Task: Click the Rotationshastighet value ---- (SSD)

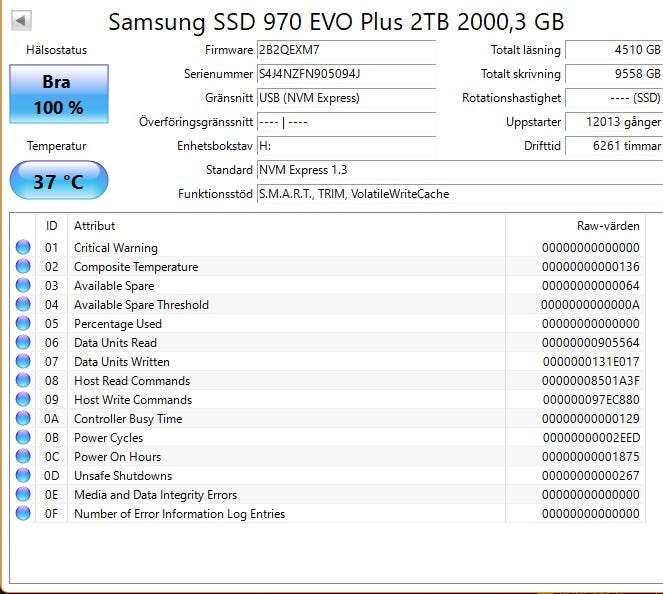Action: click(614, 98)
